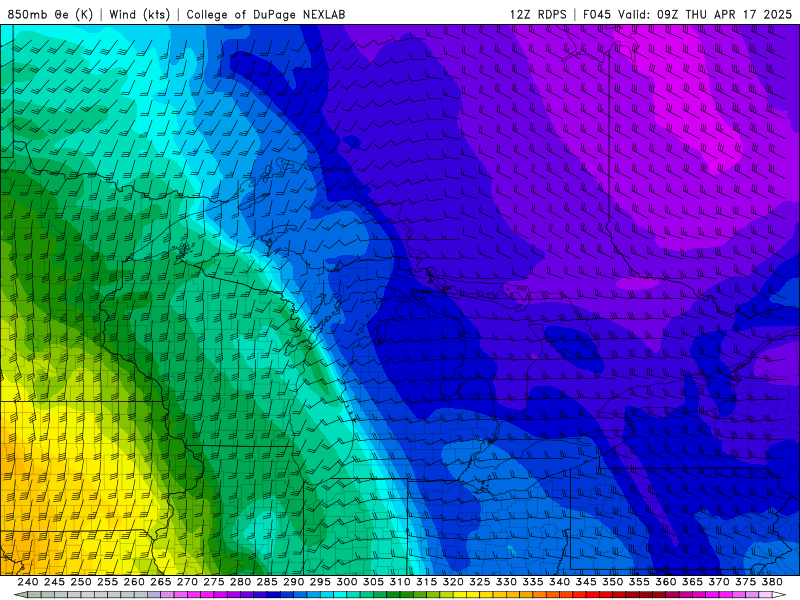800x600 pixels.
Task: Click the 280 color scale label
Action: [240, 582]
